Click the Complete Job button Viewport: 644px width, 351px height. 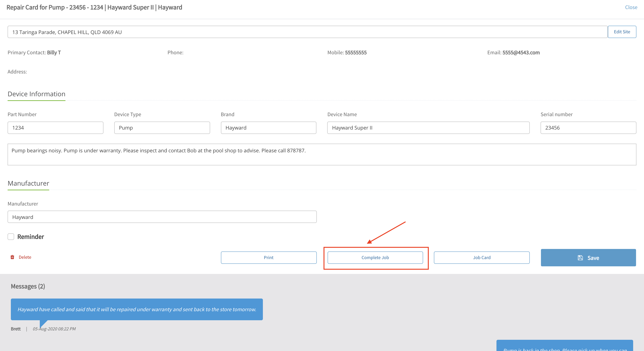click(375, 257)
